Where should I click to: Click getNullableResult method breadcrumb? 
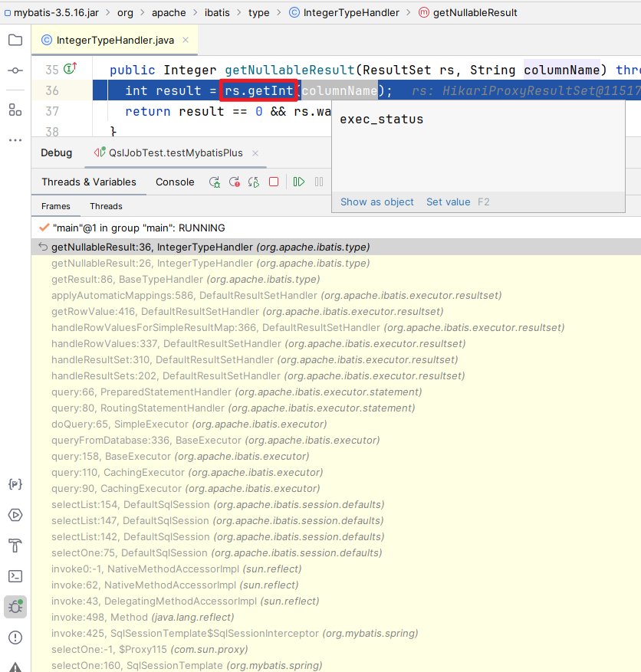click(x=468, y=13)
